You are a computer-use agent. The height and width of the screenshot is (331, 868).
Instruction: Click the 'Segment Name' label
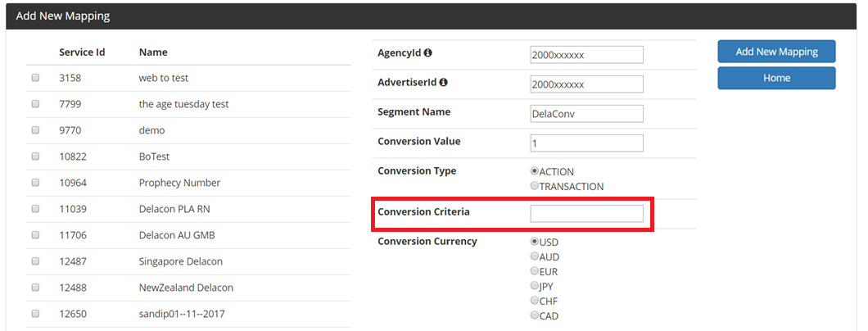pos(414,111)
